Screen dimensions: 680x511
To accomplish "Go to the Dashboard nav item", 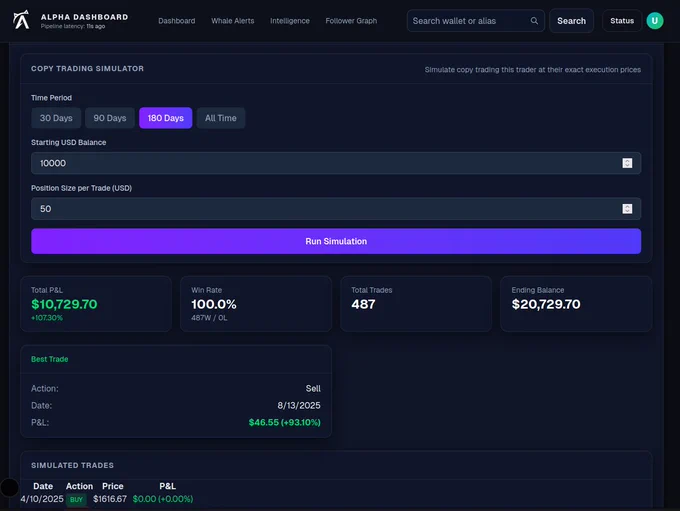I will coord(177,21).
